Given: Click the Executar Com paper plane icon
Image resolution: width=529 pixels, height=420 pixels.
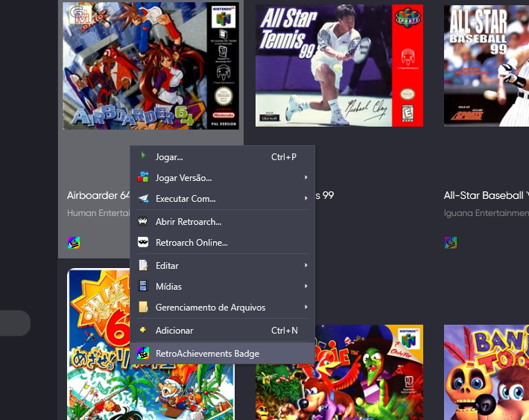Looking at the screenshot, I should coord(143,198).
